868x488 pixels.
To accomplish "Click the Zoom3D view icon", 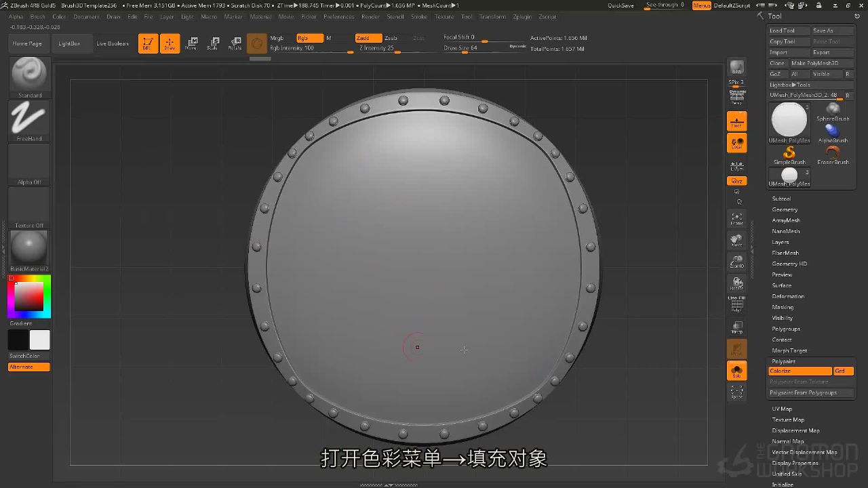I will pos(736,262).
